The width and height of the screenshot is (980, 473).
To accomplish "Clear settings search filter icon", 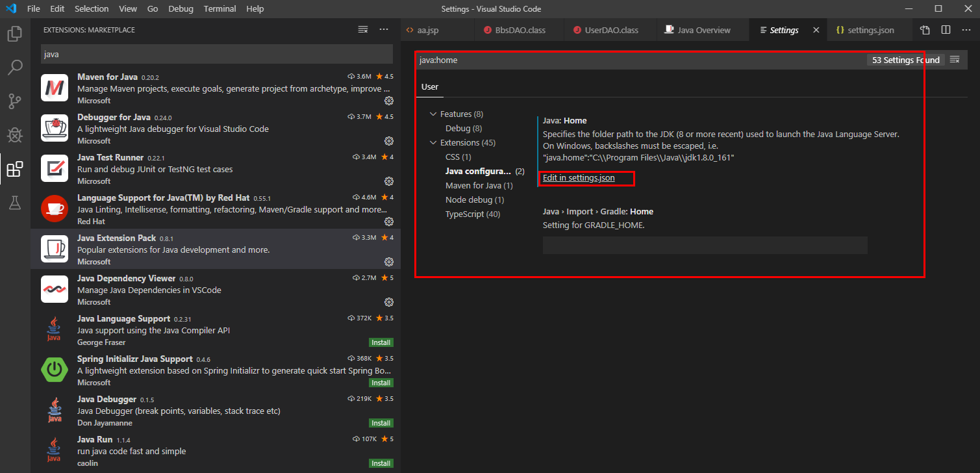I will pyautogui.click(x=955, y=60).
